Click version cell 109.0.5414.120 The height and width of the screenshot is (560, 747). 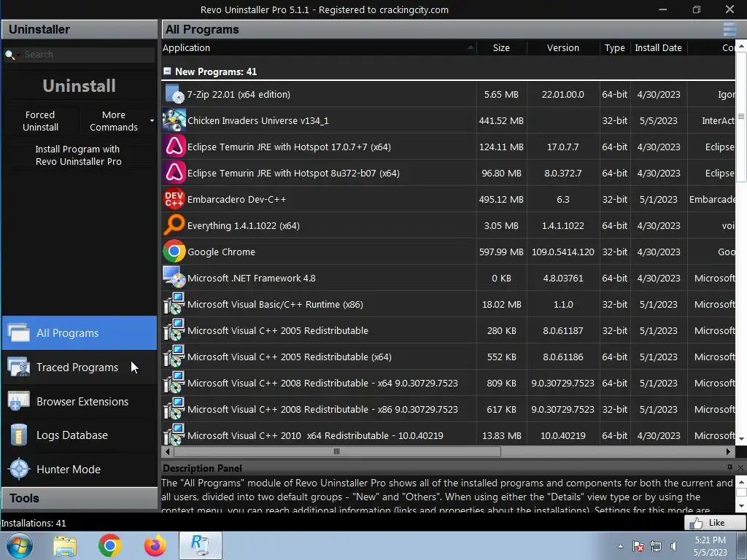tap(562, 252)
